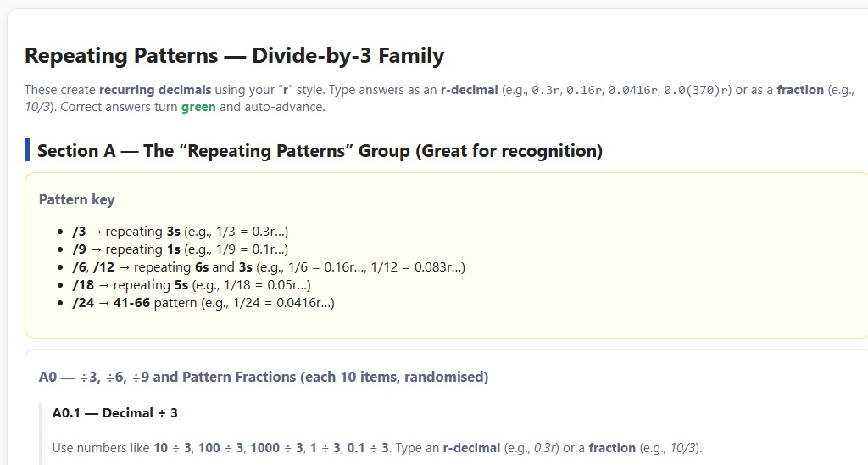Click the blue accent bar beside Section A
The height and width of the screenshot is (465, 868).
[27, 150]
